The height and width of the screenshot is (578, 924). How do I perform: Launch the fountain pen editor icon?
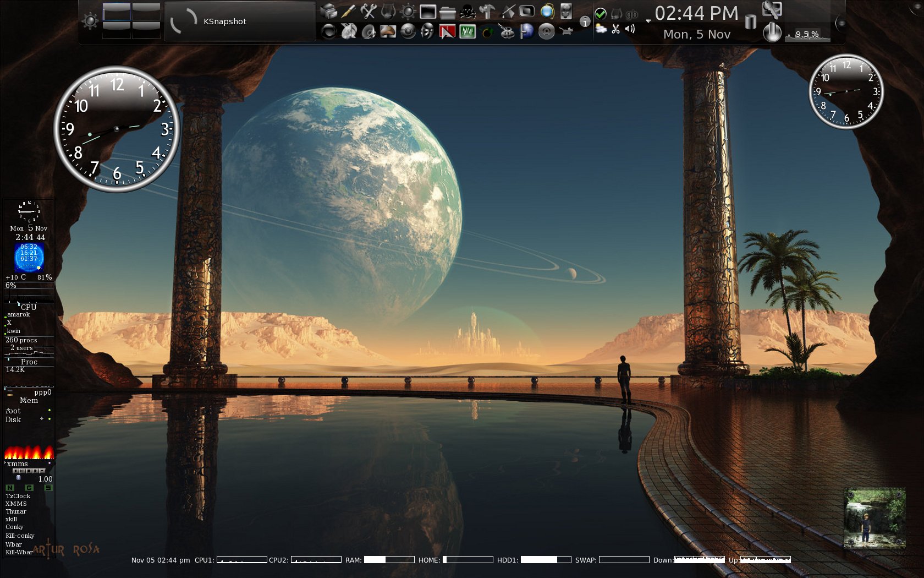(x=348, y=11)
